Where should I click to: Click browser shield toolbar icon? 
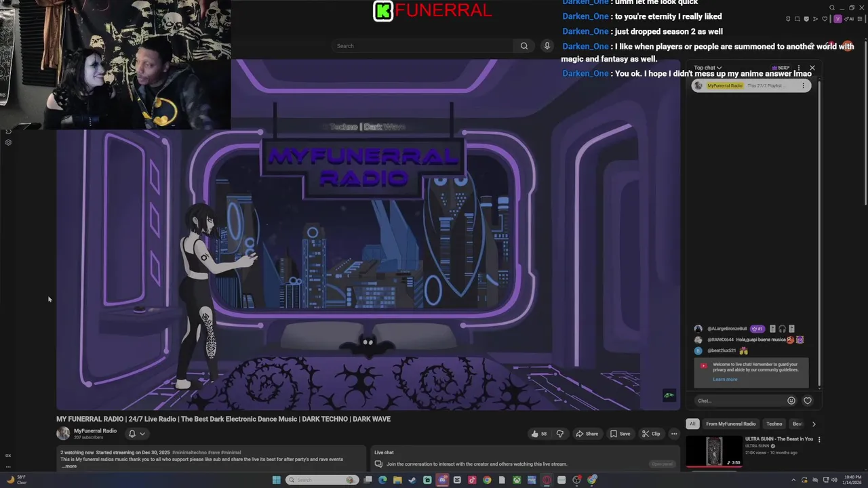[x=806, y=19]
